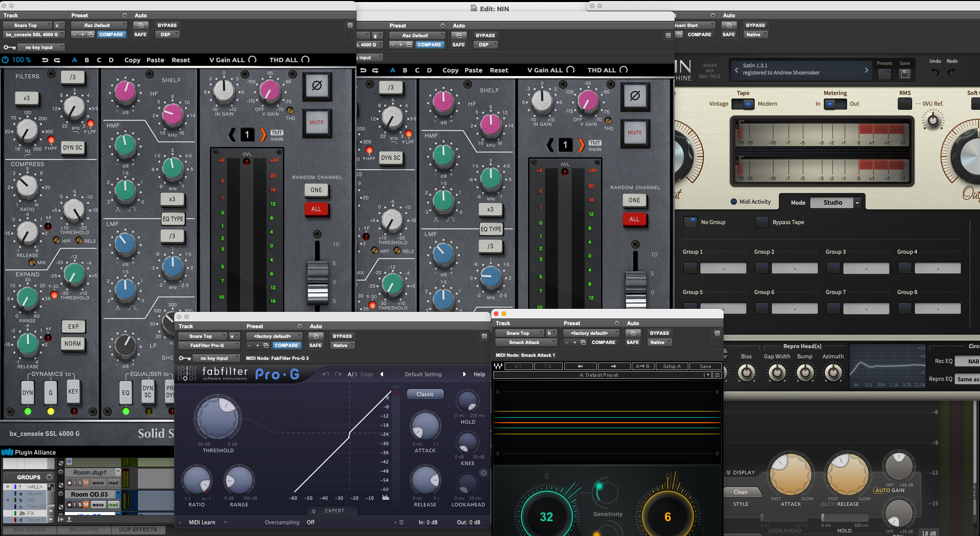Image resolution: width=980 pixels, height=536 pixels.
Task: Click output fader in left bx_console
Action: [318, 282]
